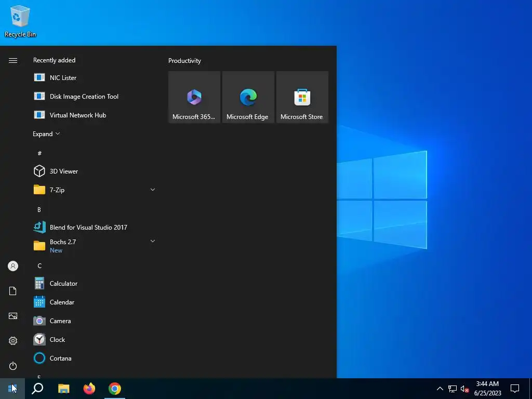The width and height of the screenshot is (532, 399).
Task: Open the Calculator app
Action: tap(95, 283)
